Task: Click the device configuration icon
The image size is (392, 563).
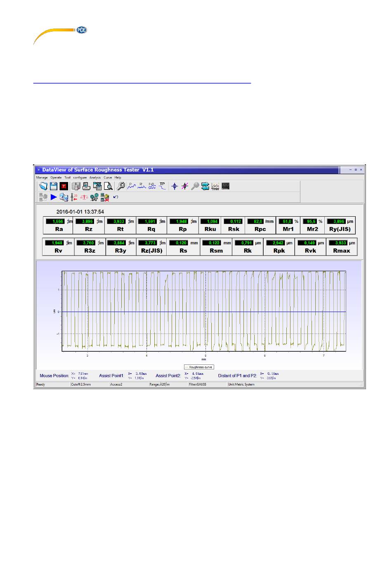Action: coord(94,197)
